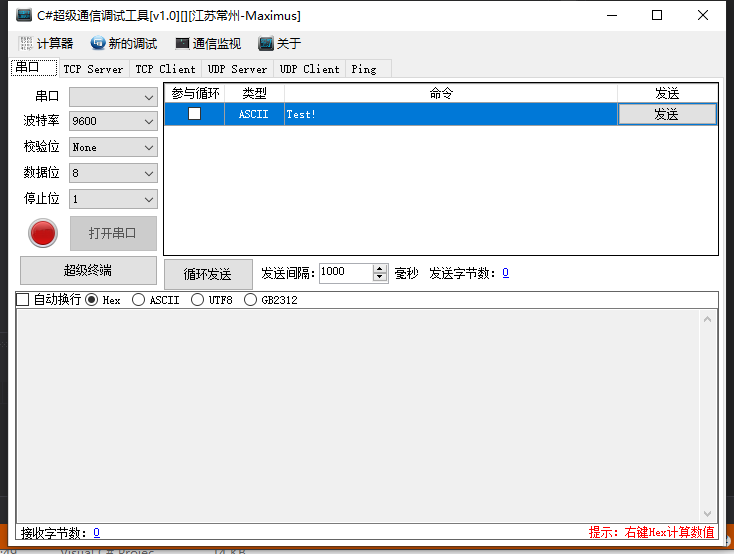
Task: Select the ASCII display radio button
Action: 138,300
